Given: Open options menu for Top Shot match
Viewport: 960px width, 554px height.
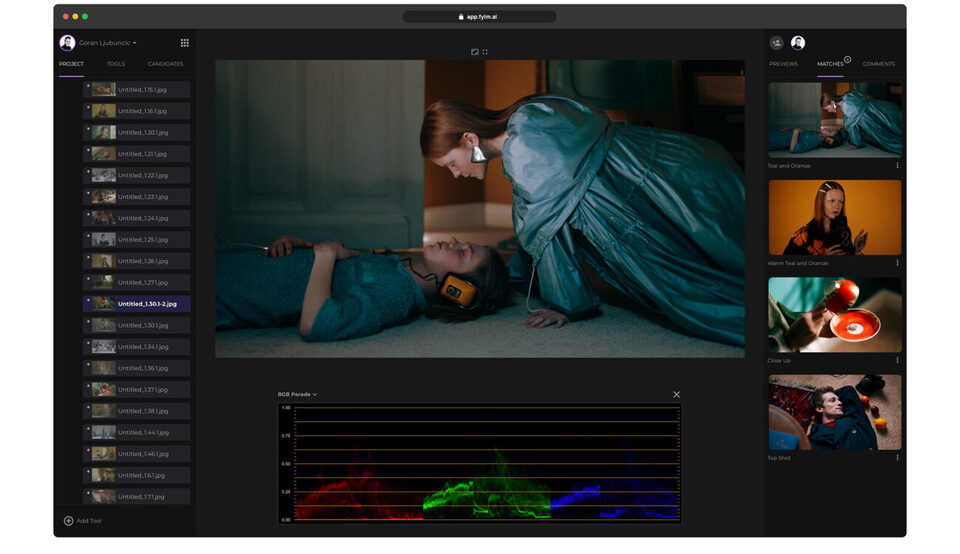Looking at the screenshot, I should click(x=897, y=458).
